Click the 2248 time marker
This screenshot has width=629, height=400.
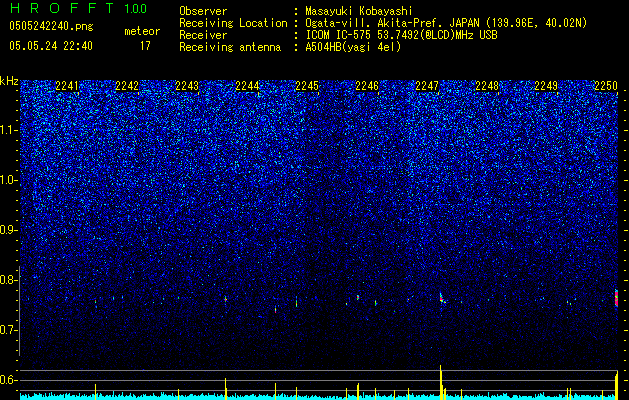[487, 85]
